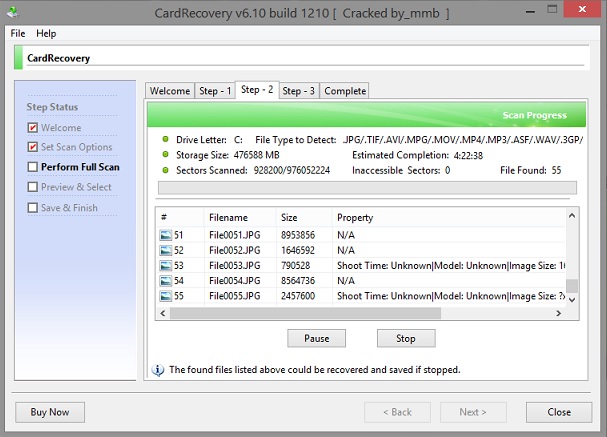The image size is (607, 437).
Task: Click the Next button
Action: pyautogui.click(x=473, y=412)
